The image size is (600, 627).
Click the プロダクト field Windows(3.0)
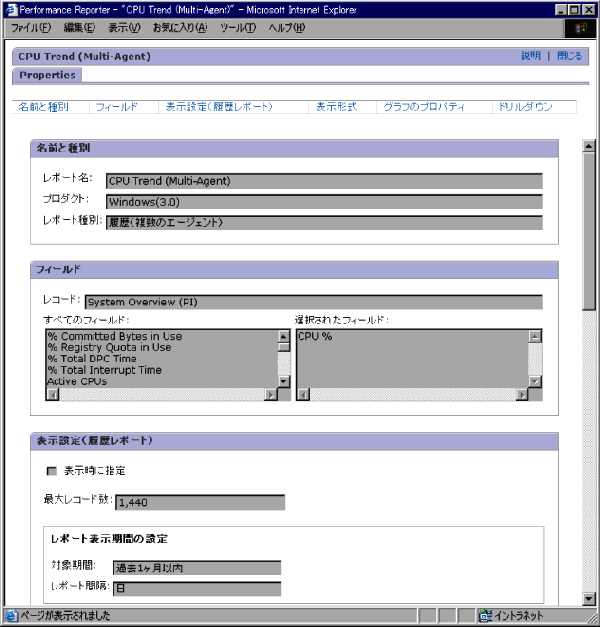pyautogui.click(x=324, y=202)
